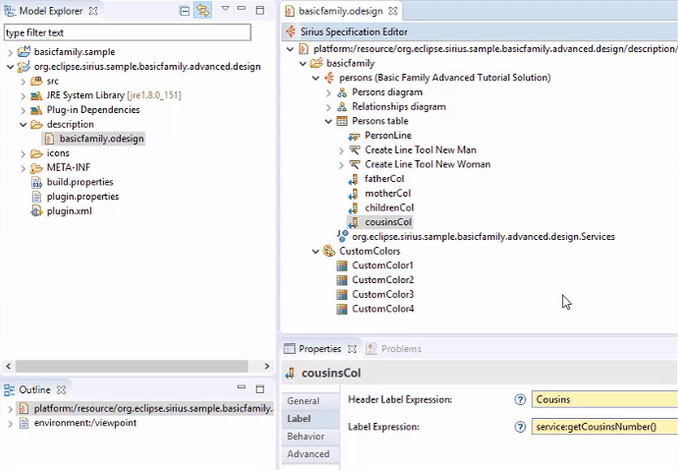
Task: Open the Behavior properties tab
Action: [x=305, y=436]
